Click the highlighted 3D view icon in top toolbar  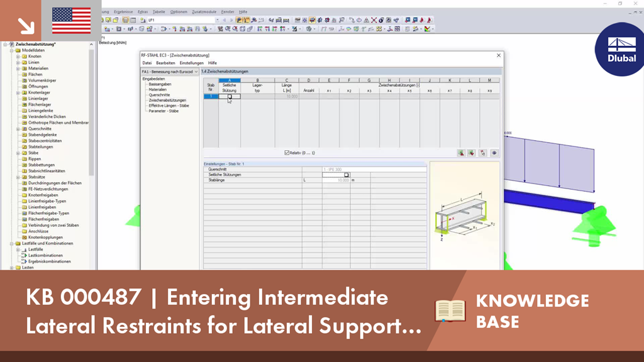313,19
